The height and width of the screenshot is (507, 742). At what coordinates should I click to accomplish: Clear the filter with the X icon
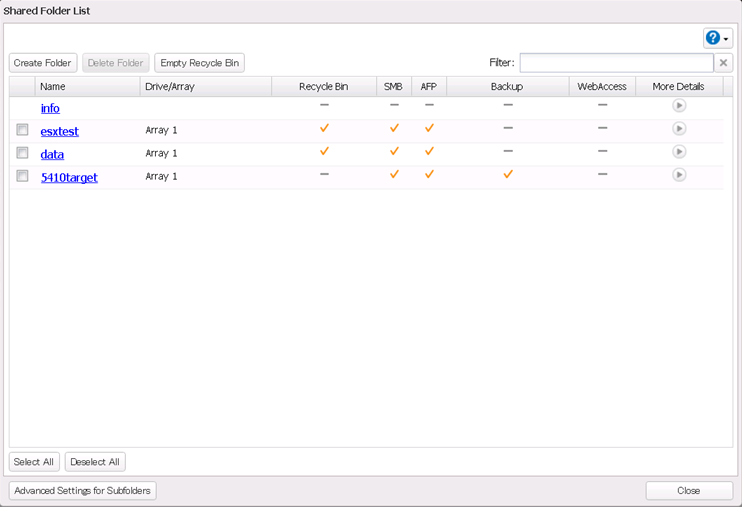[723, 63]
